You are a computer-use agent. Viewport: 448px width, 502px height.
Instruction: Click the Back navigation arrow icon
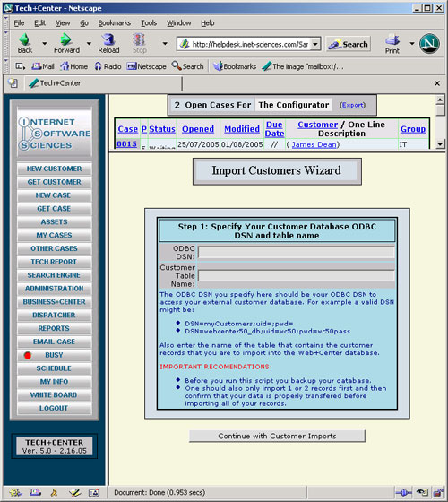[x=24, y=39]
